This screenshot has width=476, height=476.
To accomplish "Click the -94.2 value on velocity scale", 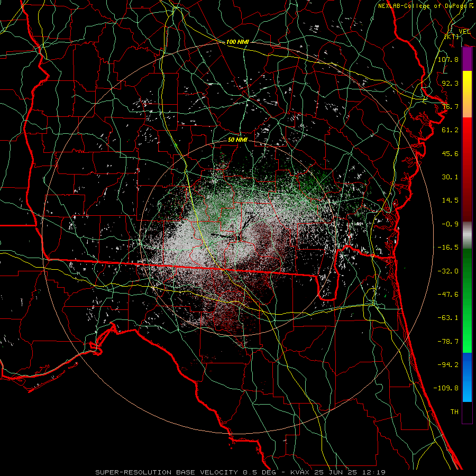I will (448, 365).
